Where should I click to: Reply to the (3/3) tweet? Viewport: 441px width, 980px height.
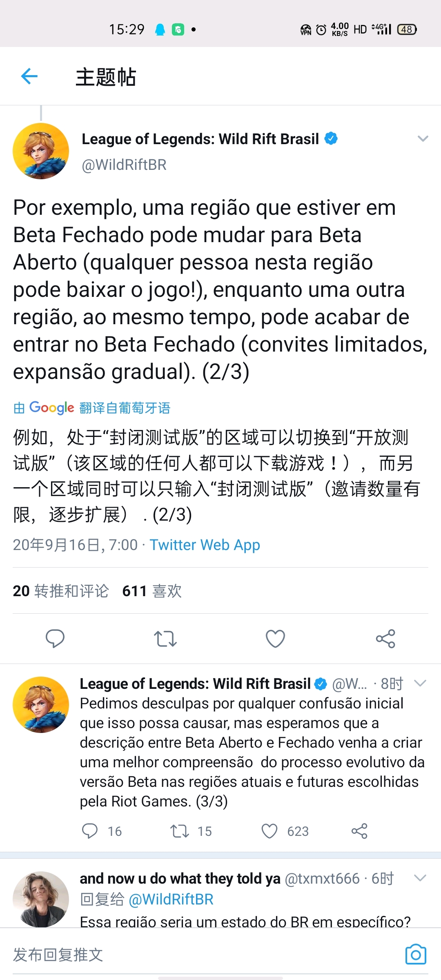tap(90, 831)
